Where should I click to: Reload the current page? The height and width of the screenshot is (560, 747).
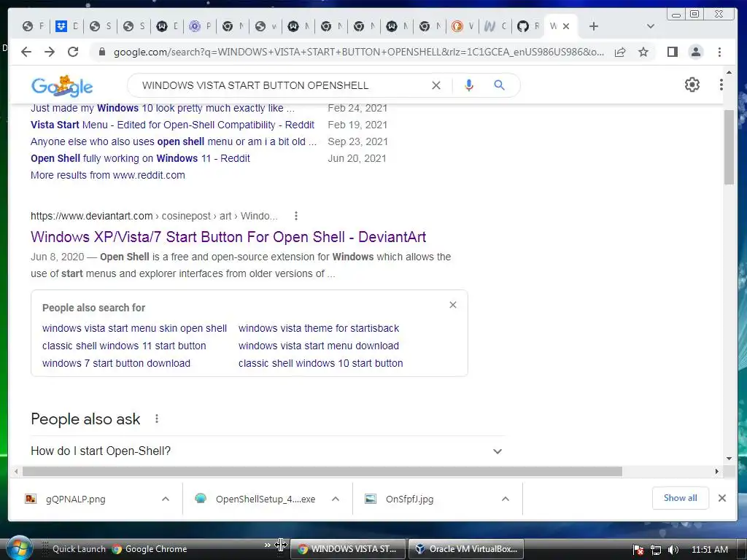[x=73, y=52]
